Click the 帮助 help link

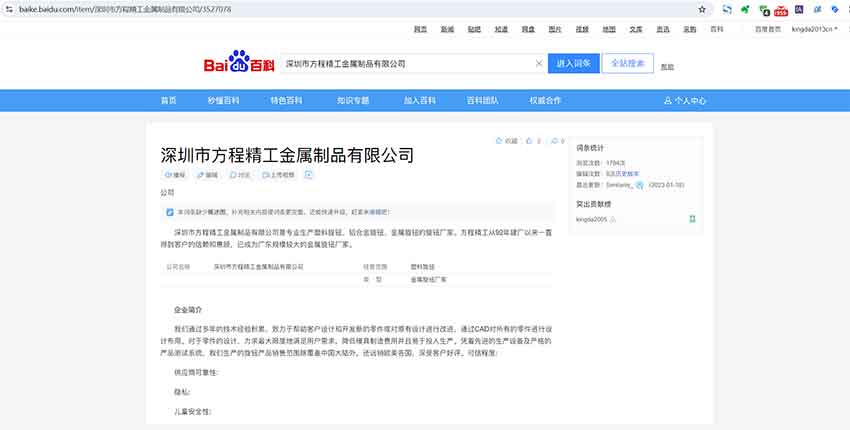tap(667, 67)
